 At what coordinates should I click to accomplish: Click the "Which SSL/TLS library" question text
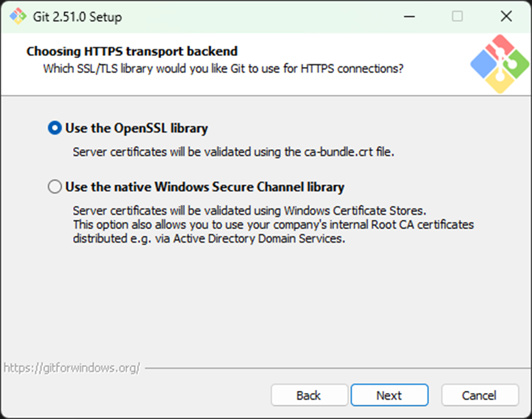tap(223, 68)
